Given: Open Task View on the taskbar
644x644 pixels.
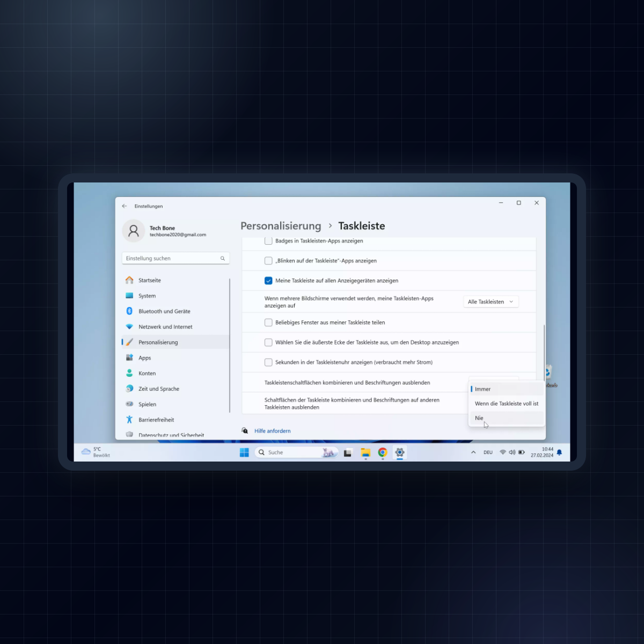Looking at the screenshot, I should tap(348, 452).
